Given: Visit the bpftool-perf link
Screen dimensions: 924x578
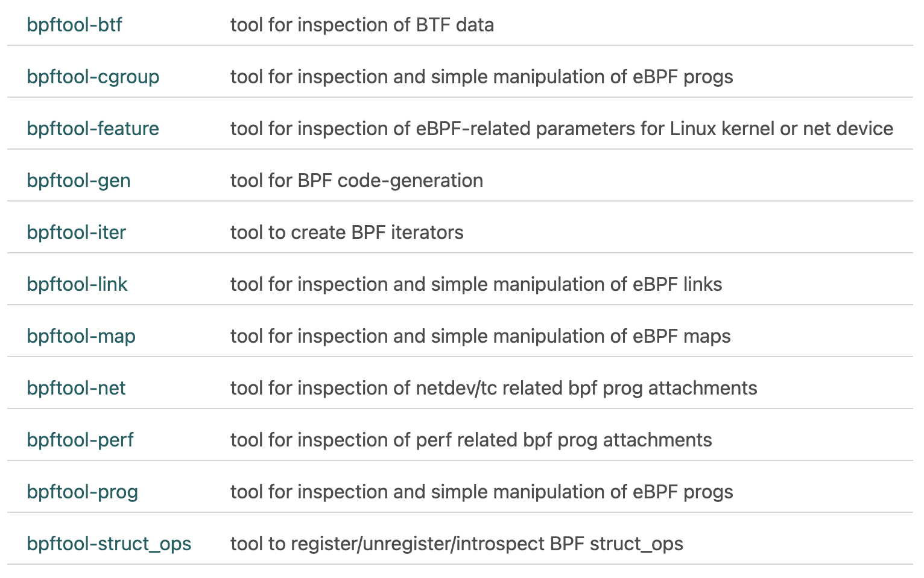Looking at the screenshot, I should coord(80,440).
